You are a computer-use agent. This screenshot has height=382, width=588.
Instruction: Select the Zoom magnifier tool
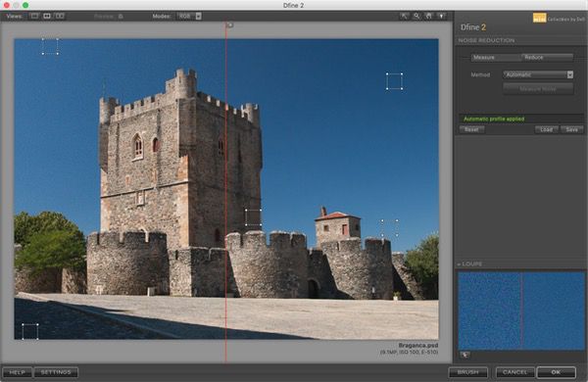416,16
